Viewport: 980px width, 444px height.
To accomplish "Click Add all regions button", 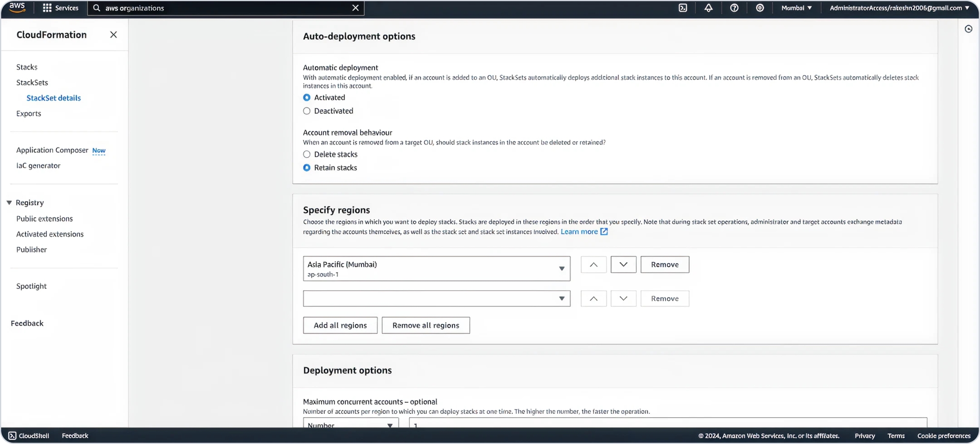I will [x=340, y=325].
